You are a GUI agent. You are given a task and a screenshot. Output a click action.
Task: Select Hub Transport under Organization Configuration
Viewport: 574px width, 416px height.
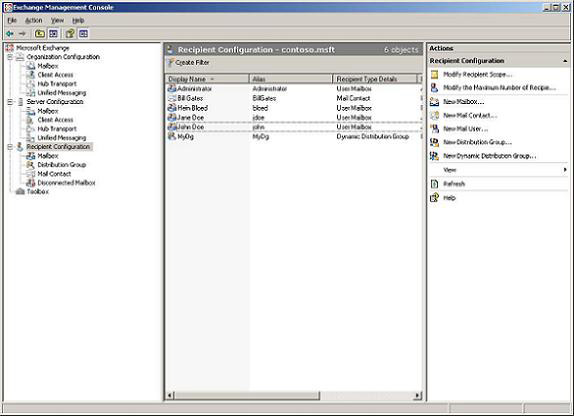click(x=57, y=84)
